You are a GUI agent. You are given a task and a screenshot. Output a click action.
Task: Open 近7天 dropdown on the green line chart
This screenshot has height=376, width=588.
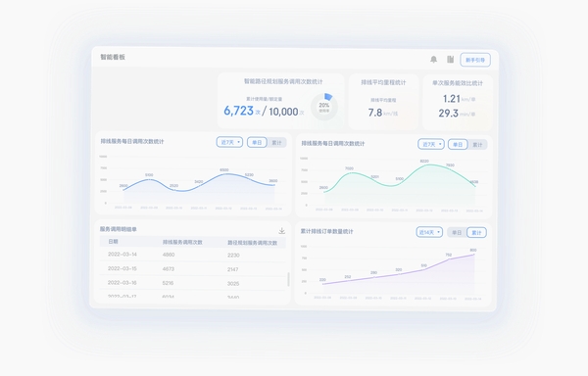[x=431, y=144]
